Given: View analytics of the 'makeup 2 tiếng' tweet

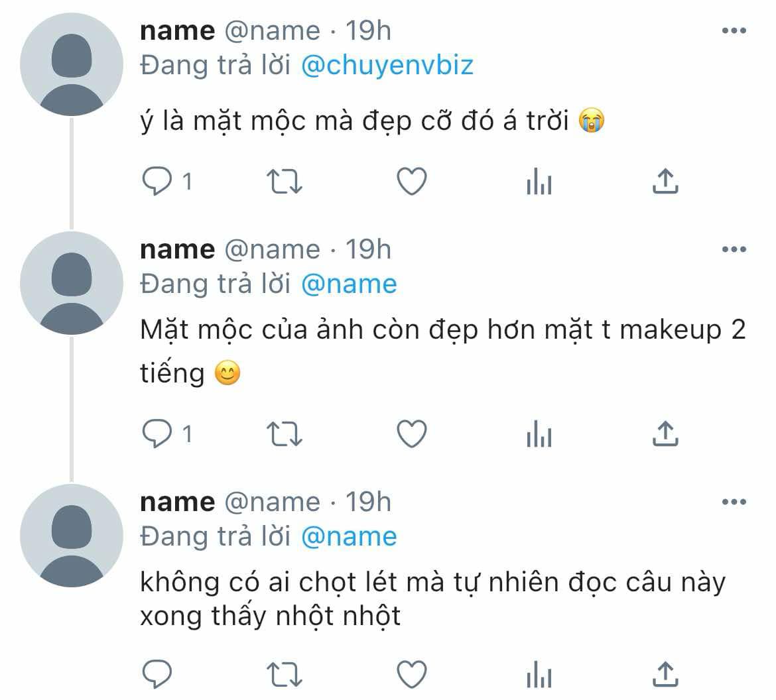Looking at the screenshot, I should [539, 434].
